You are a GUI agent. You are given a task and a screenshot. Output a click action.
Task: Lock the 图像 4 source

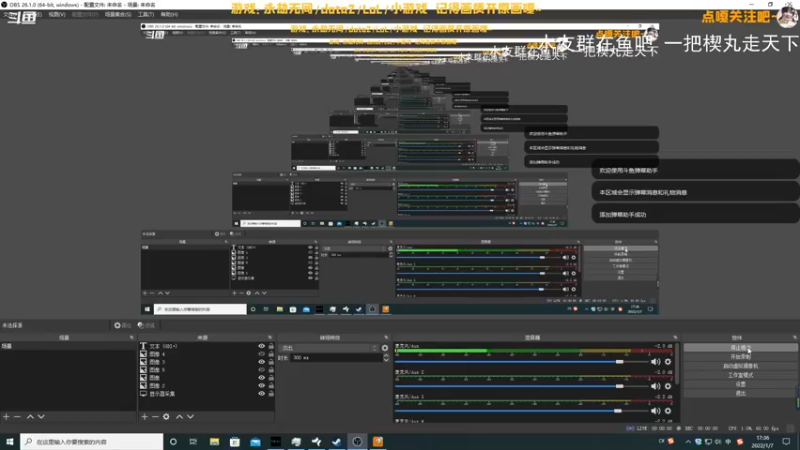pos(271,354)
